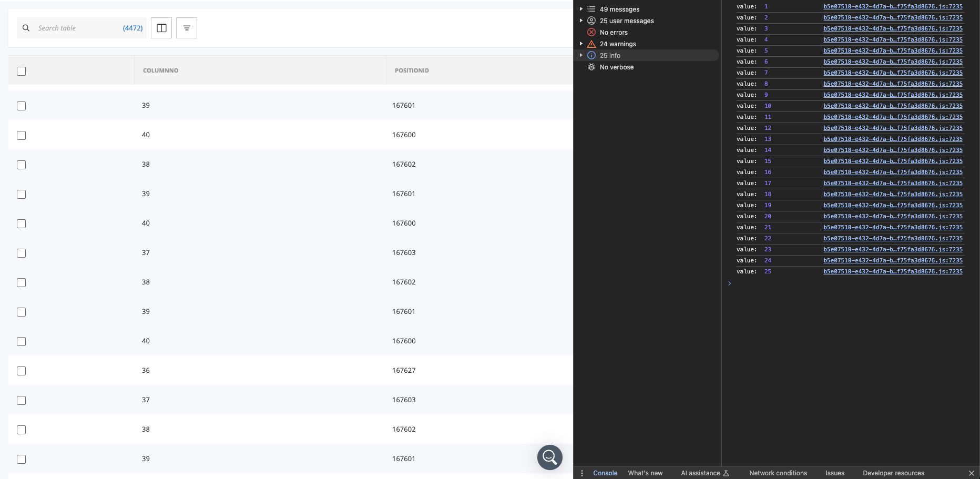The height and width of the screenshot is (479, 980).
Task: Select the warnings triangle icon
Action: [591, 44]
